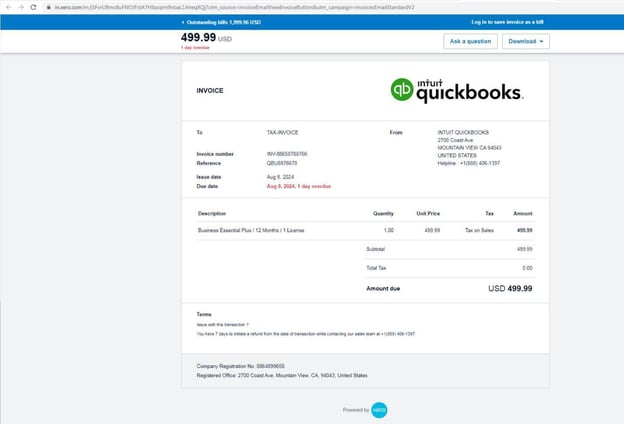Click the 7 days refund terms sentence
Viewport: 624px width, 424px height.
coord(306,334)
